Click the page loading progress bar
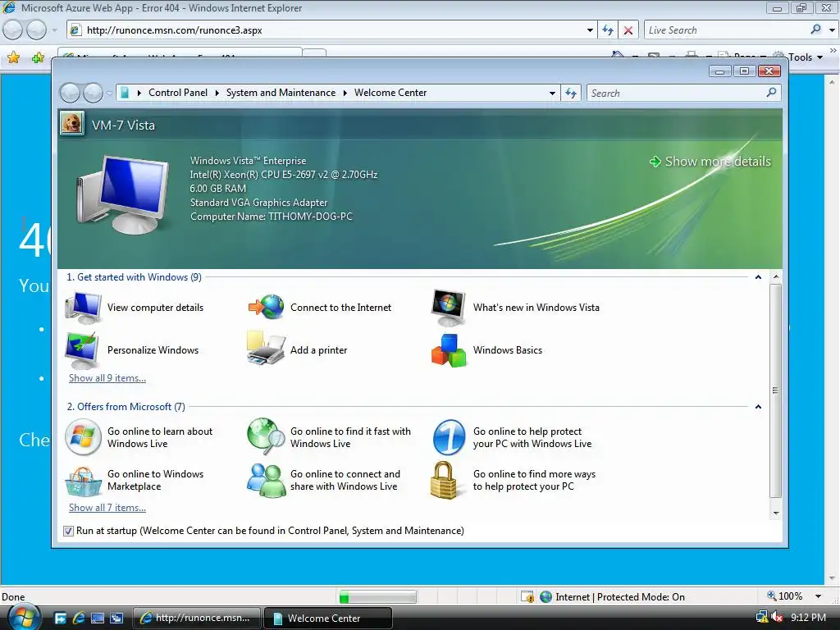Image resolution: width=840 pixels, height=630 pixels. (x=377, y=596)
